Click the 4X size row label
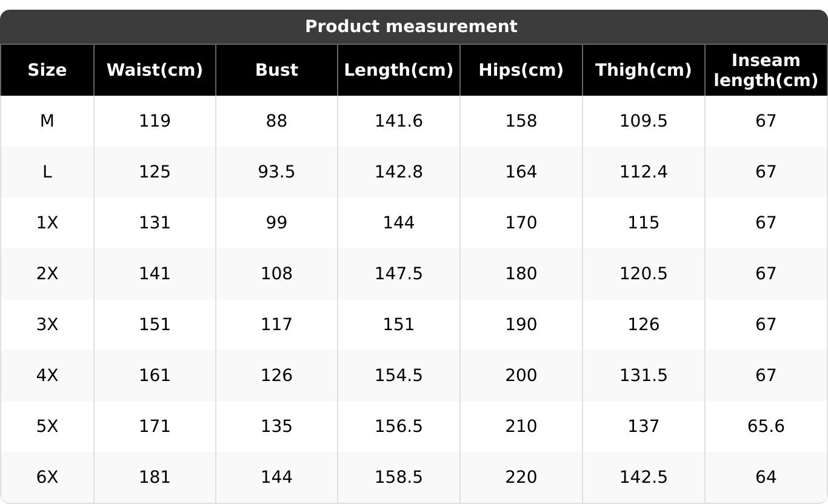Screen dimensions: 828x504 click(47, 376)
